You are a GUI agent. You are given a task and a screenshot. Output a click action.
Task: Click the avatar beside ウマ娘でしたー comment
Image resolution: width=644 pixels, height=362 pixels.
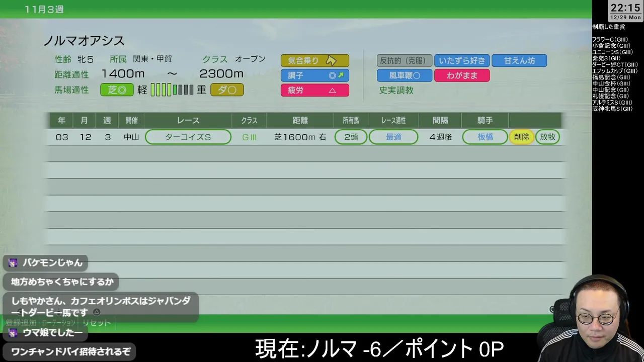click(13, 333)
